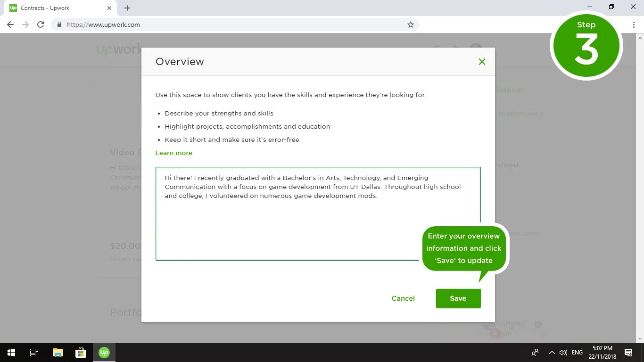644x362 pixels.
Task: Open the People icon in system tray
Action: pyautogui.click(x=535, y=353)
